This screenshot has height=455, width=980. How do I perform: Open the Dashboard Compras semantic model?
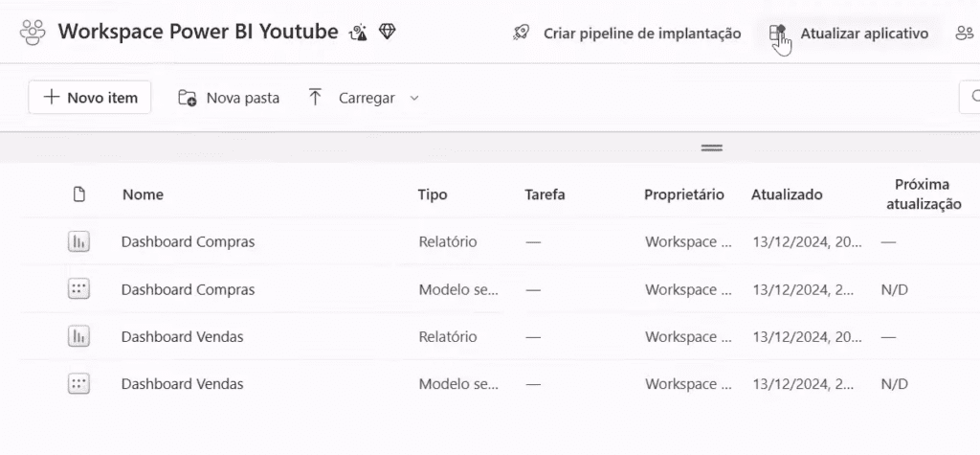click(189, 290)
